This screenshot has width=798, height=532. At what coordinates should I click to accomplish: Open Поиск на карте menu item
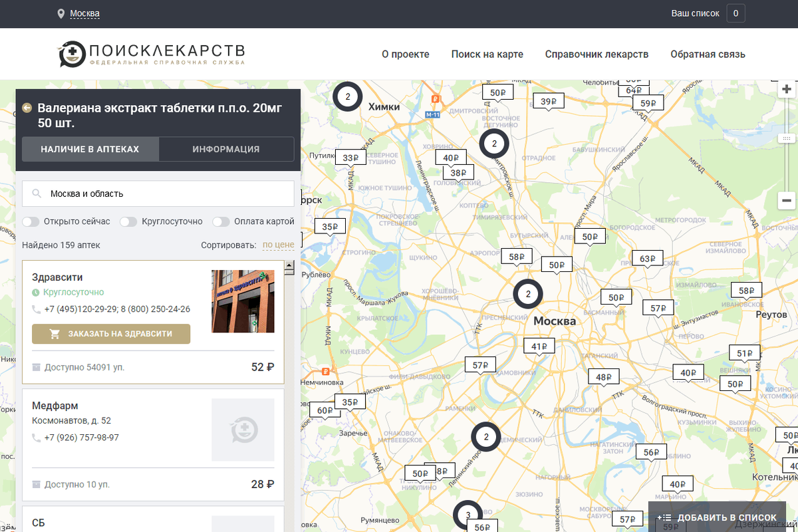point(487,55)
